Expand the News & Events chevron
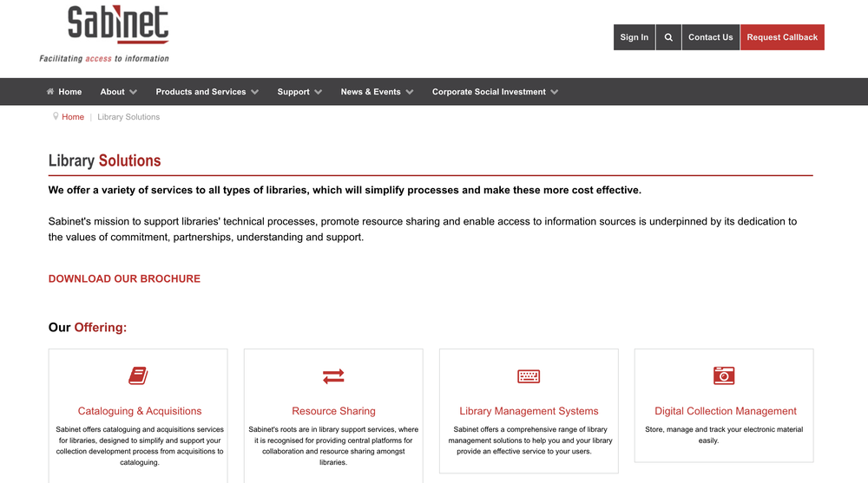The height and width of the screenshot is (483, 868). pos(410,92)
